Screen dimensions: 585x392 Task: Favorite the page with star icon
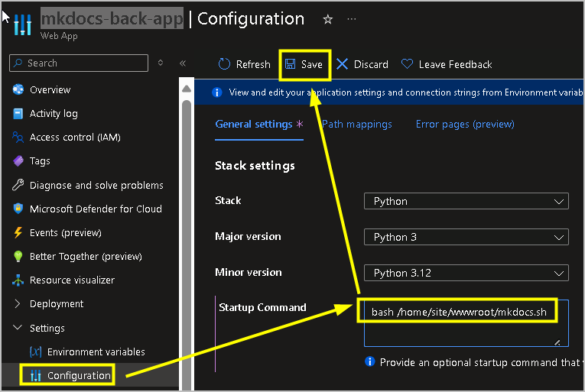(x=328, y=20)
